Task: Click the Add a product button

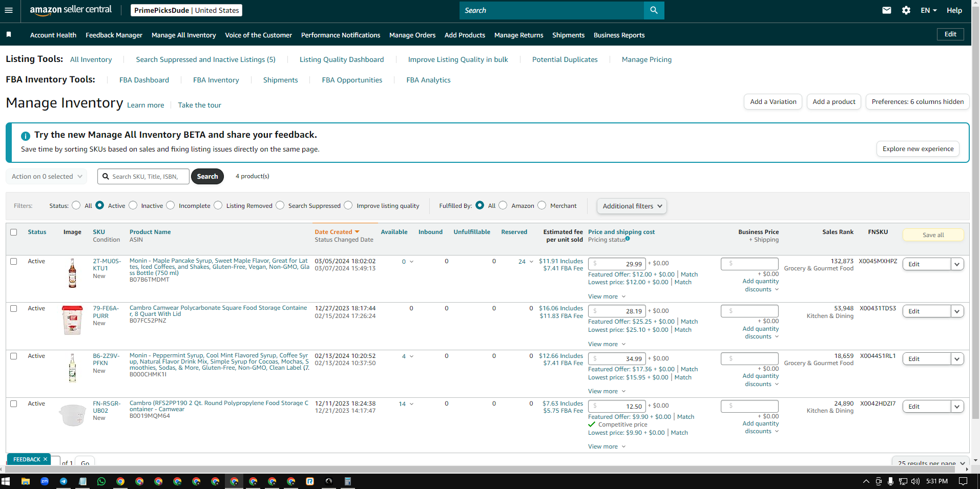Action: tap(834, 101)
